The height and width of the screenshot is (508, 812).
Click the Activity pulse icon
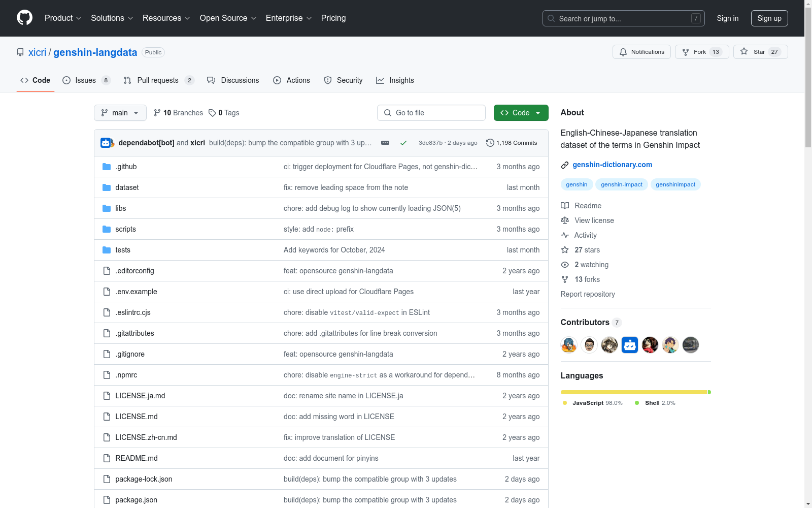point(565,235)
